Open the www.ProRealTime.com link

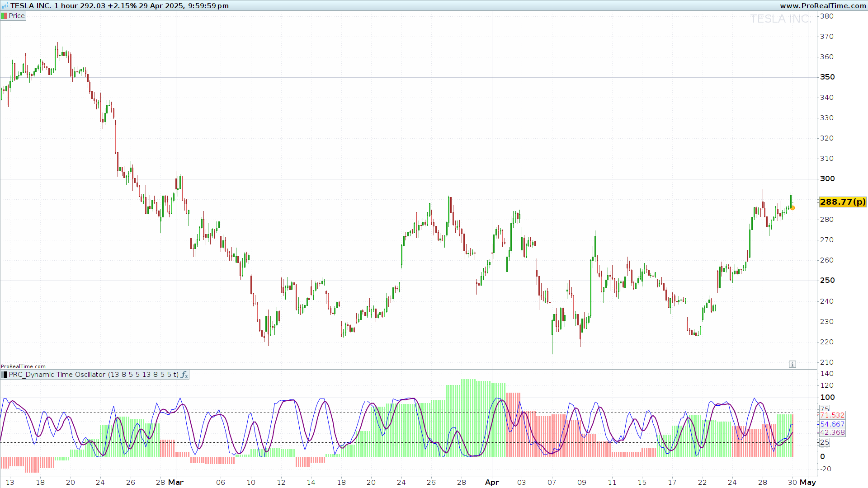pyautogui.click(x=823, y=6)
